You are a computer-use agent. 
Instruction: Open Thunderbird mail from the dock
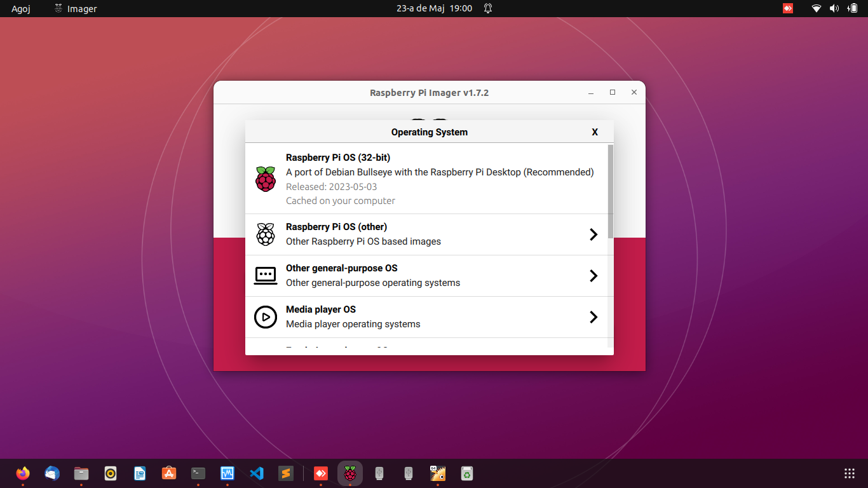coord(52,473)
